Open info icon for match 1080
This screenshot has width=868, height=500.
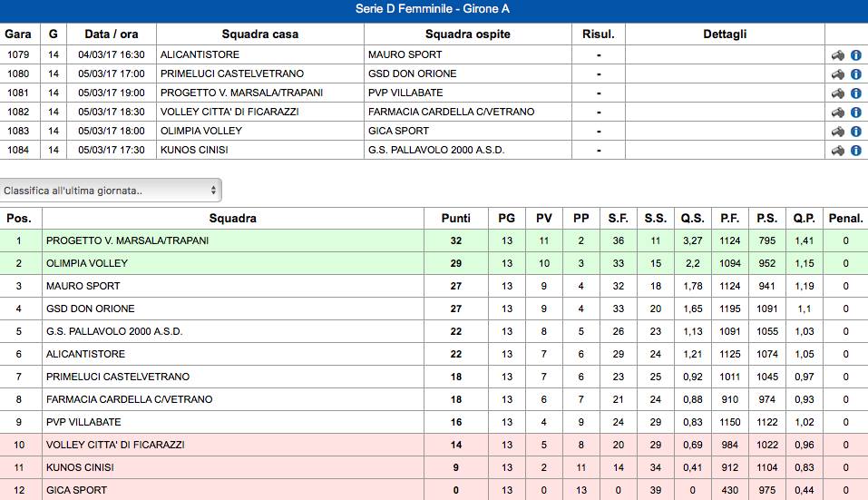tap(856, 74)
